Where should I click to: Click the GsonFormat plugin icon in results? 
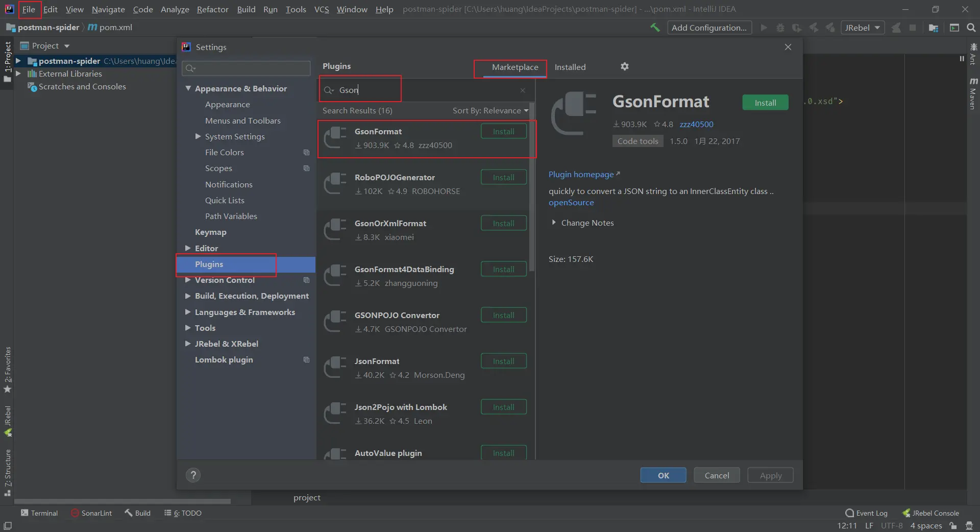coord(335,138)
